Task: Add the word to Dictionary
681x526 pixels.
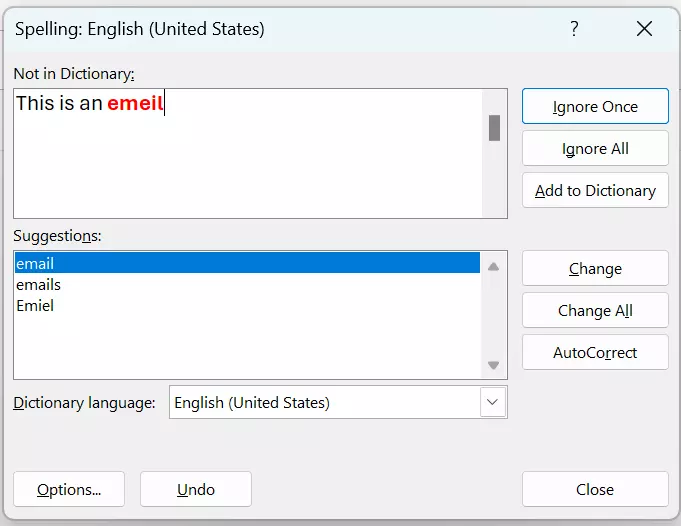Action: pos(595,190)
